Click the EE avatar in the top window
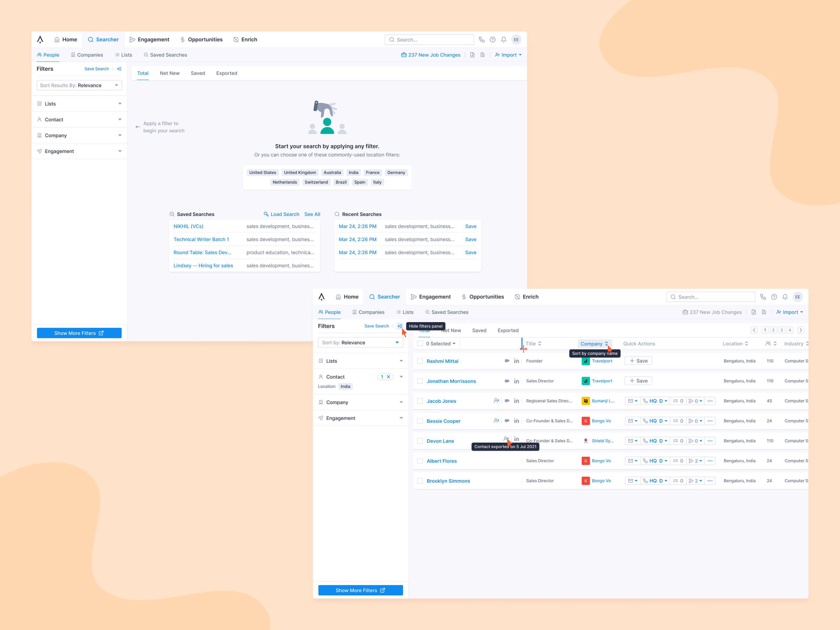The image size is (840, 630). 516,39
